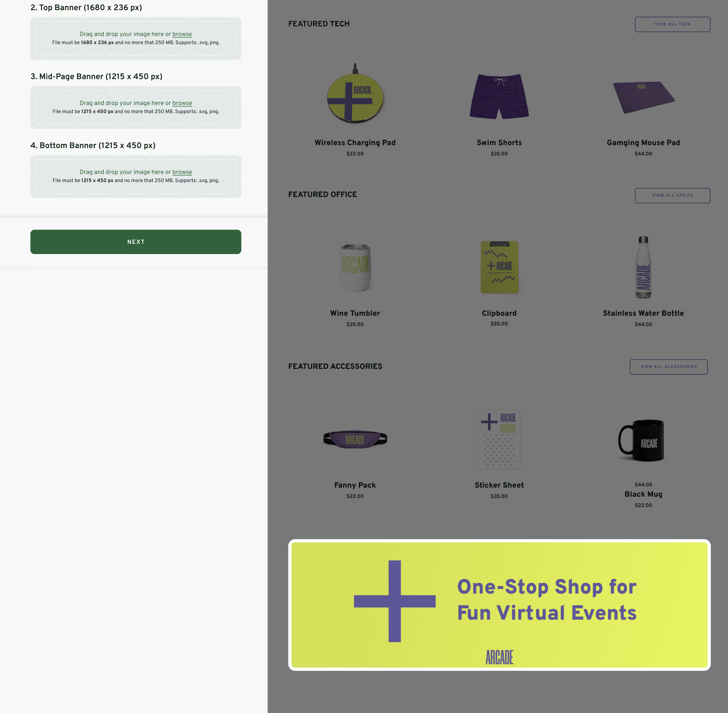Viewport: 728px width, 713px height.
Task: Click the Top Banner drop zone
Action: coord(136,39)
